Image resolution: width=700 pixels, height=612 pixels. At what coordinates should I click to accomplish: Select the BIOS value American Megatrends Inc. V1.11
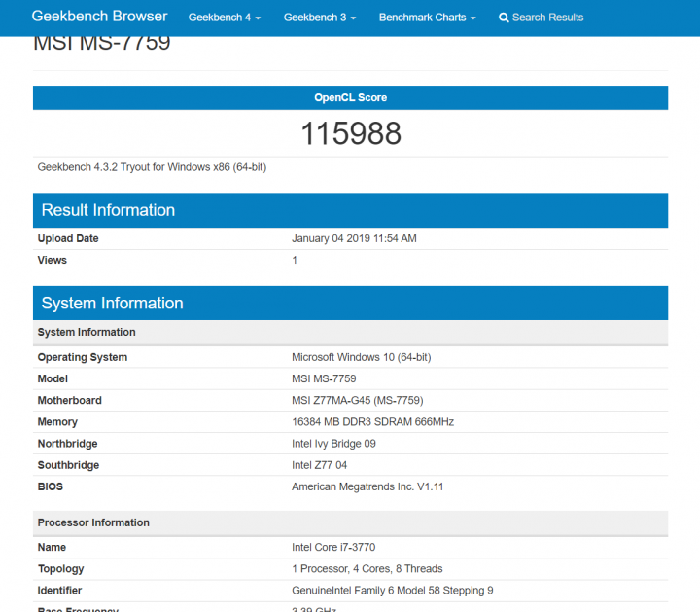click(x=367, y=486)
